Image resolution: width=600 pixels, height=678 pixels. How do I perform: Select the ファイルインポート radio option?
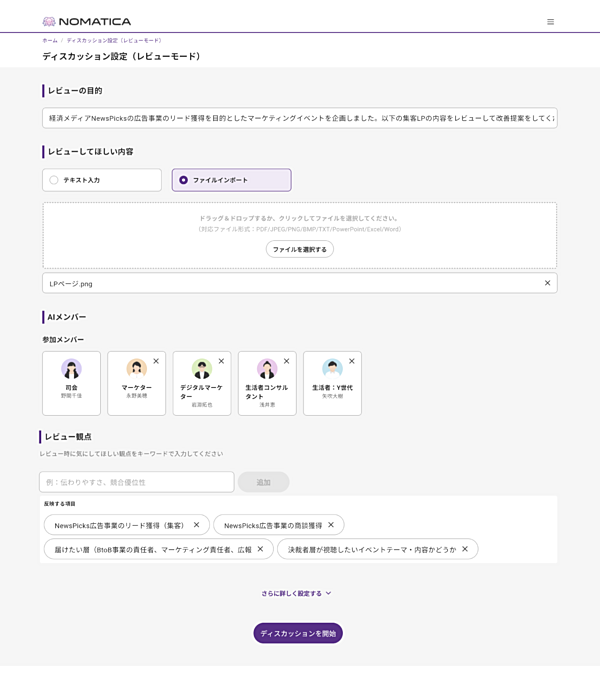184,180
